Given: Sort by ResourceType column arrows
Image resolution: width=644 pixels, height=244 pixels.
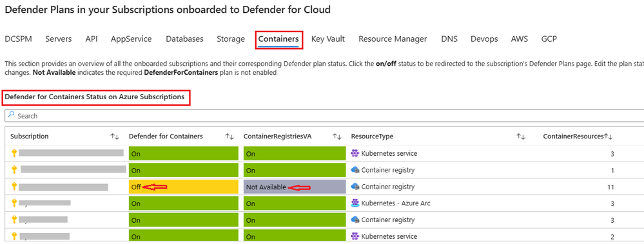Looking at the screenshot, I should coord(522,136).
